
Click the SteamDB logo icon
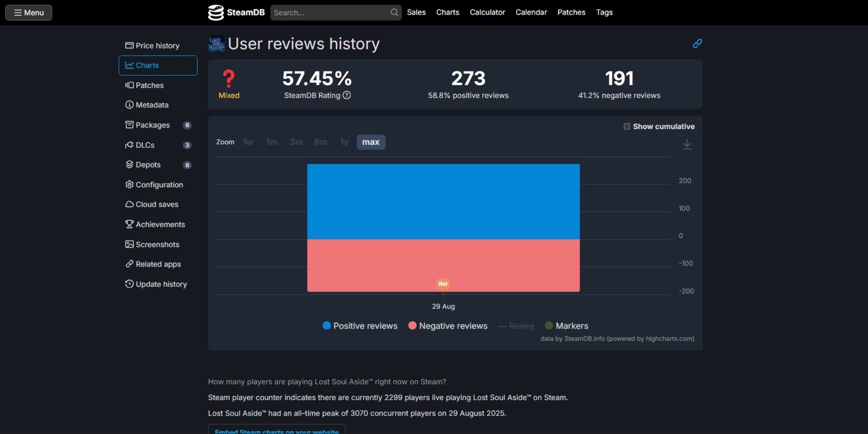coord(216,13)
